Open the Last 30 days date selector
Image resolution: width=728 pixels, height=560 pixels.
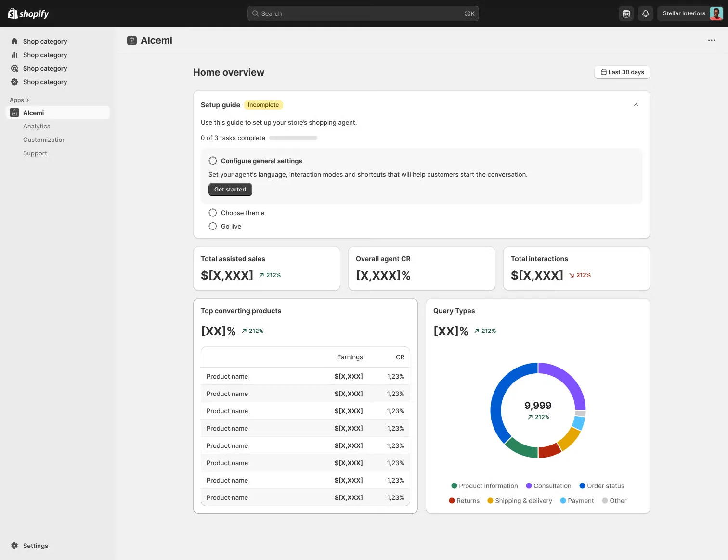pos(622,72)
